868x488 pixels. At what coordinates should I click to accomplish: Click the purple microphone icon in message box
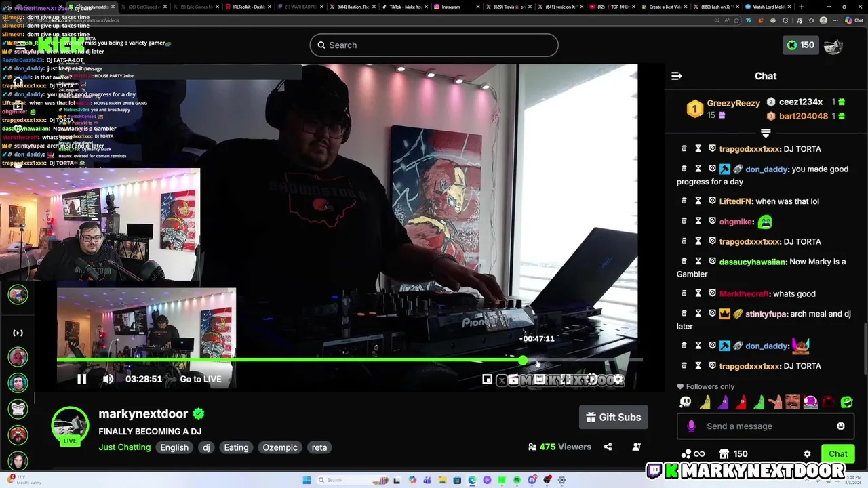tap(691, 426)
